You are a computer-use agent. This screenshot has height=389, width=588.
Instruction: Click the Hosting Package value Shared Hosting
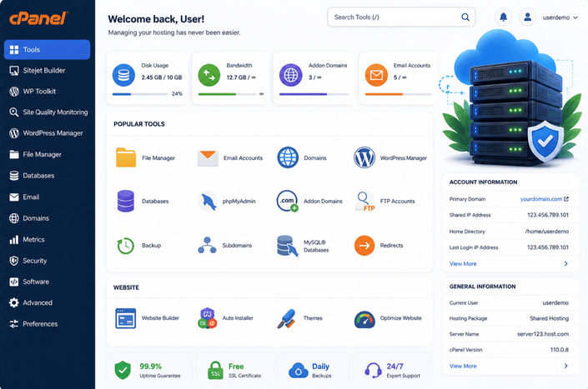549,318
